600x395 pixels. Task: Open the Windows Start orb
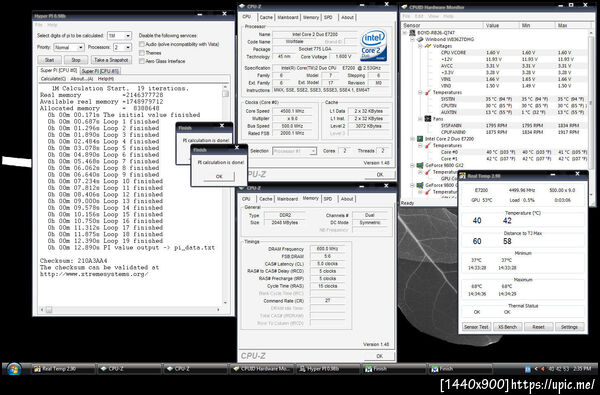pos(14,369)
